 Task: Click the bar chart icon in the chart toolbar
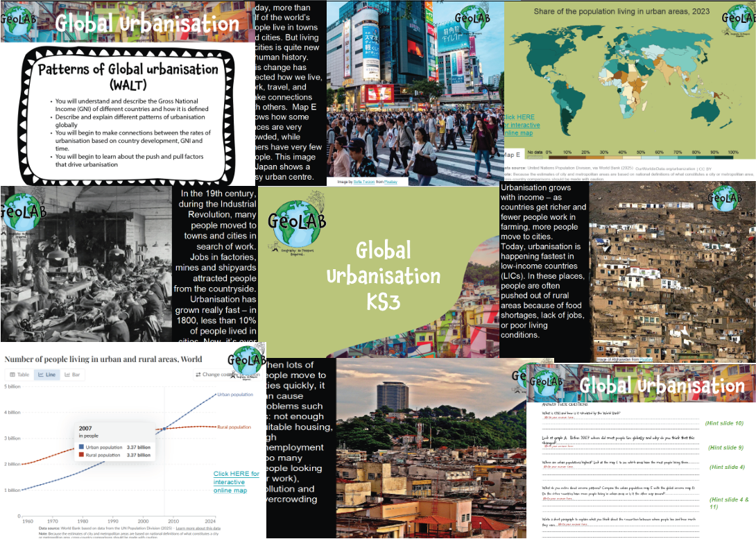(67, 375)
